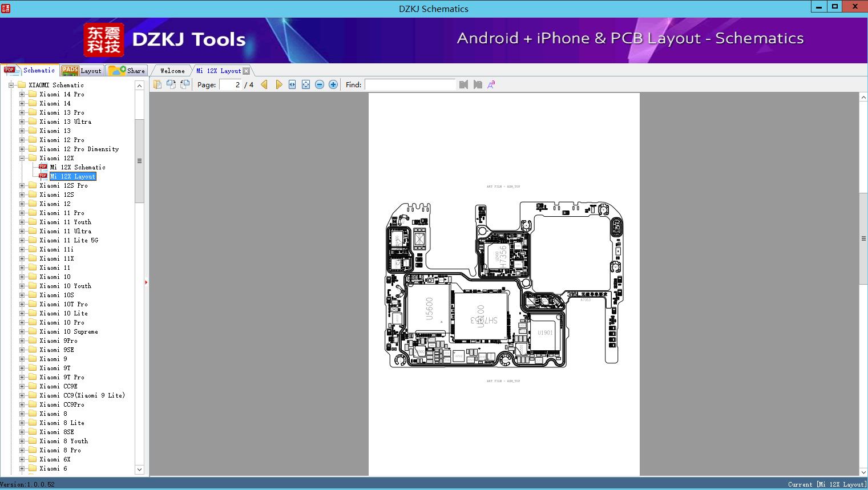Image resolution: width=868 pixels, height=490 pixels.
Task: Click the Mi 12X Schematic PDF icon
Action: point(43,167)
